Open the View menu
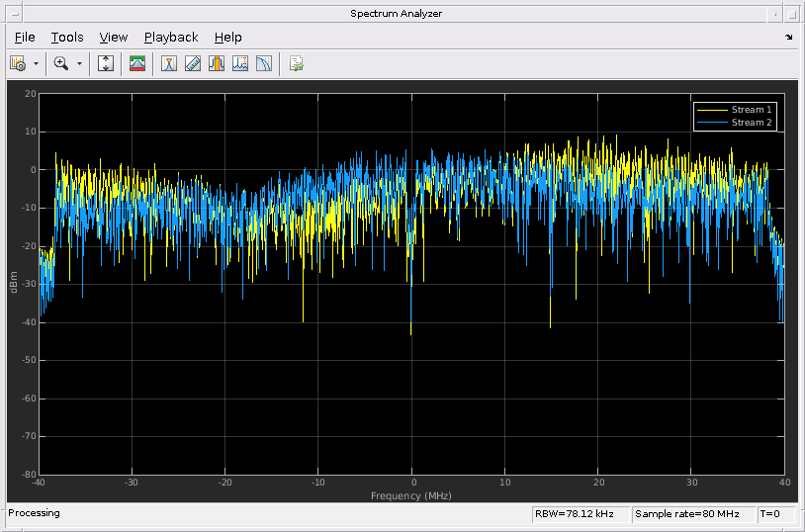This screenshot has height=532, width=805. point(114,38)
